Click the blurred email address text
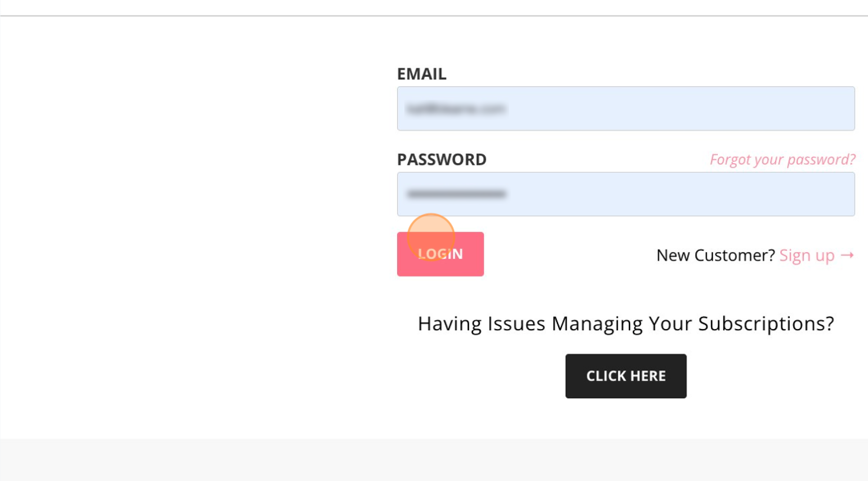Viewport: 868px width, 481px height. click(x=456, y=109)
